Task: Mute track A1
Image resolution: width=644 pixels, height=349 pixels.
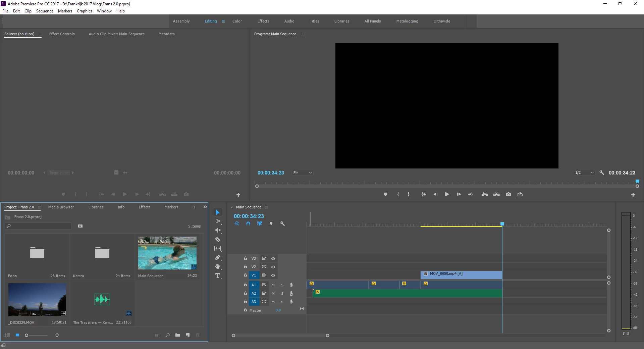Action: (273, 285)
